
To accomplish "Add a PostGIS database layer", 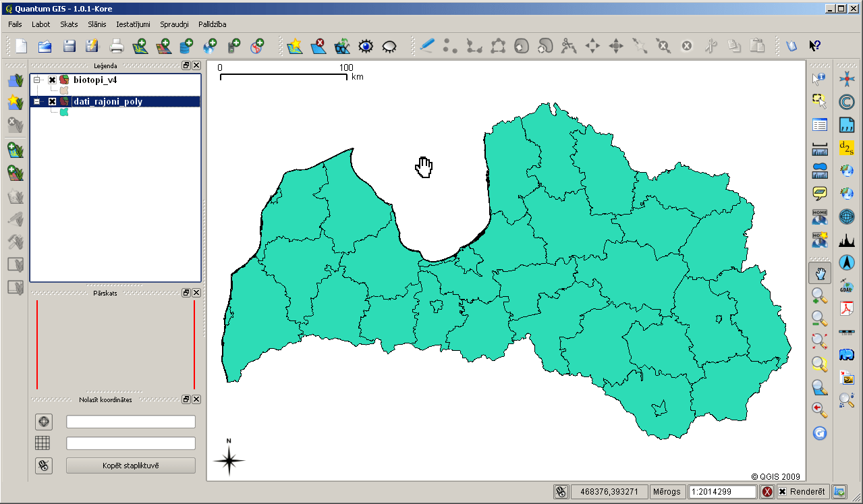I will pyautogui.click(x=186, y=46).
